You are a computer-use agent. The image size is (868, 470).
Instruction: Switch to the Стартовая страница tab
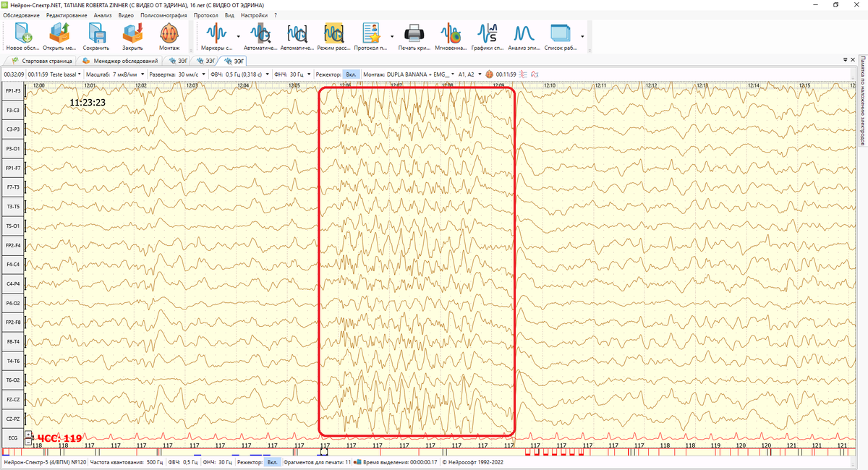(41, 61)
